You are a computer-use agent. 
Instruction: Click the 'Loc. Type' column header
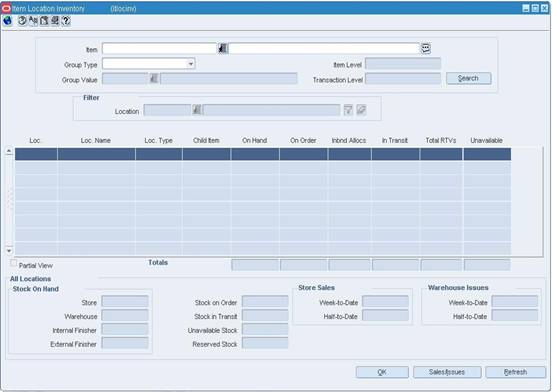(x=158, y=141)
